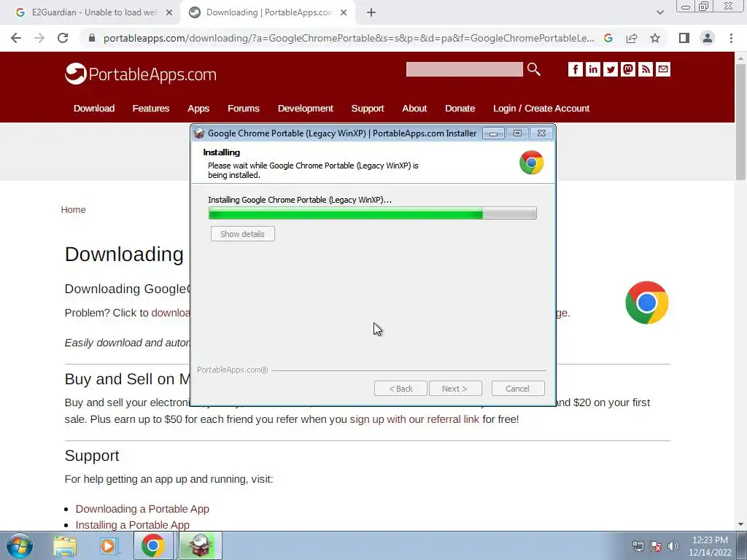
Task: Close the Downloading PortableApps tab
Action: pyautogui.click(x=344, y=12)
